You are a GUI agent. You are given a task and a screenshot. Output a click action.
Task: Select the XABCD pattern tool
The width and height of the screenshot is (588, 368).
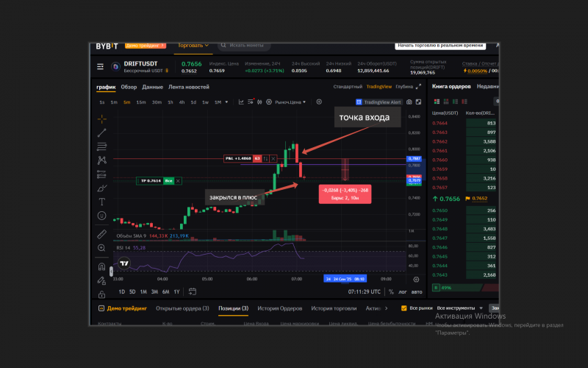pyautogui.click(x=101, y=160)
